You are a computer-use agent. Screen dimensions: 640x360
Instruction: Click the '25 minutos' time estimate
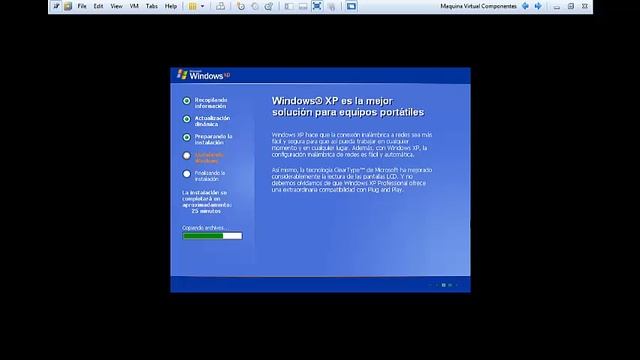(x=206, y=211)
